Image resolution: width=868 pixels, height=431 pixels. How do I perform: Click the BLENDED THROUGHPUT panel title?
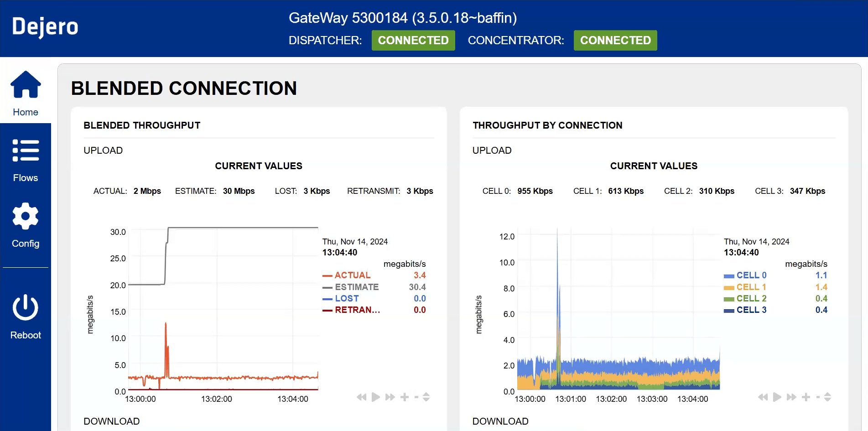point(142,125)
